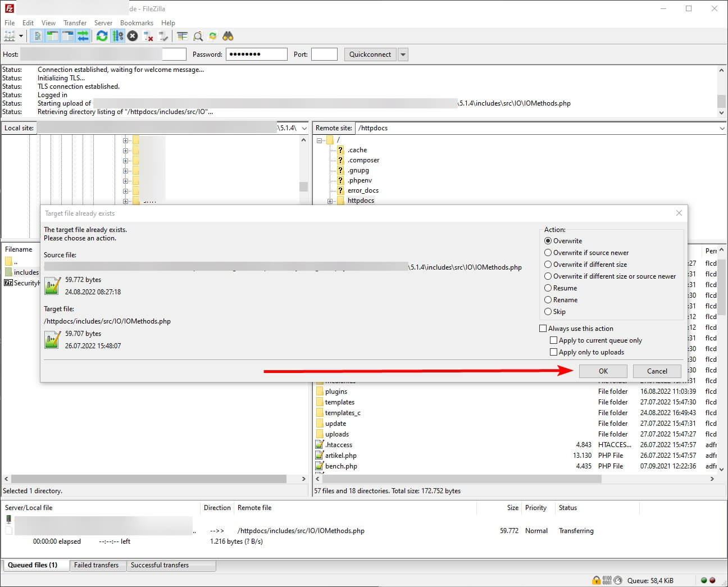Toggle message log display icon
728x587 pixels.
pos(38,36)
